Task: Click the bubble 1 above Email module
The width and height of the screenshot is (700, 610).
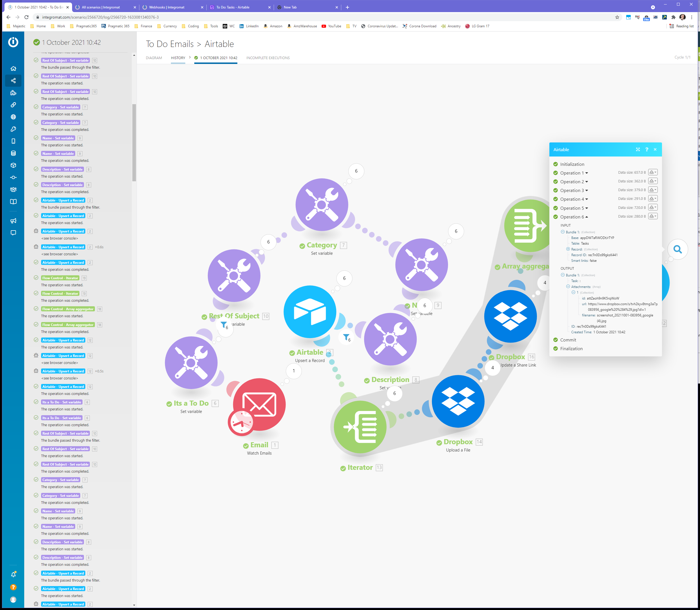Action: tap(293, 371)
